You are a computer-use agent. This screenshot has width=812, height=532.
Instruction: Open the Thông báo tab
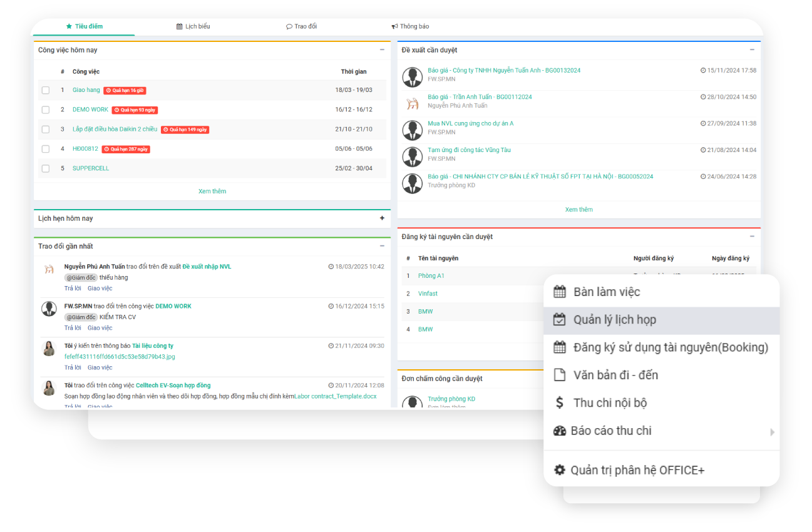click(x=410, y=26)
